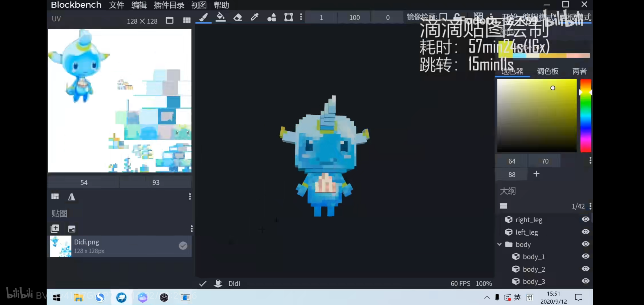Select the eraser tool

coord(238,18)
